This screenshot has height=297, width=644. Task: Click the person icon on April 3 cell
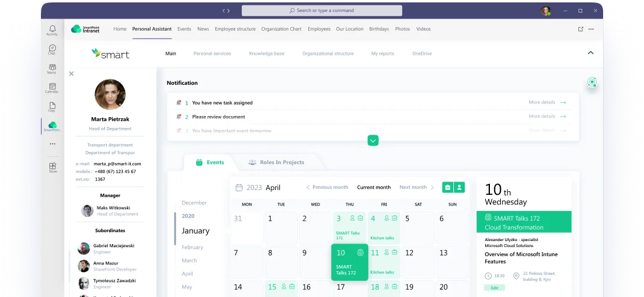click(352, 218)
